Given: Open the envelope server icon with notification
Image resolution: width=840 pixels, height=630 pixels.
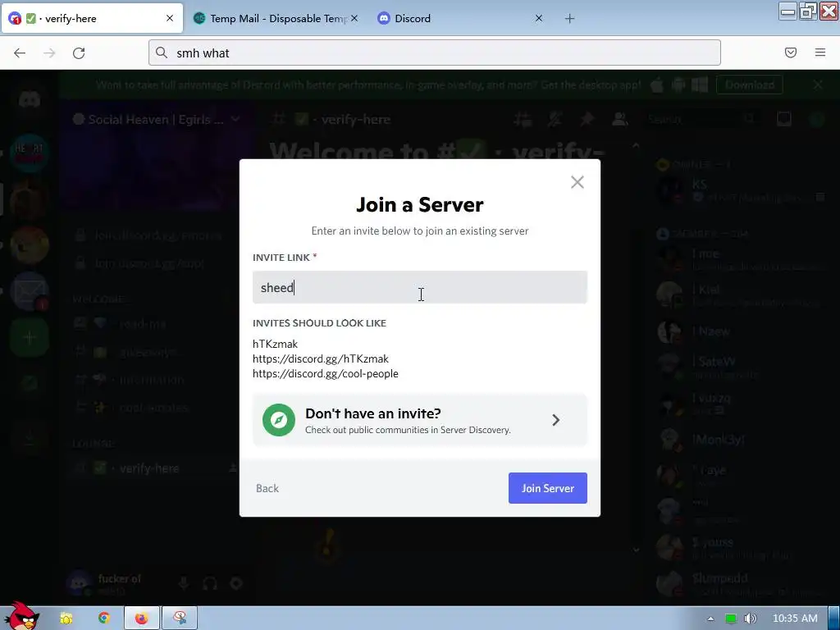Looking at the screenshot, I should pyautogui.click(x=30, y=291).
